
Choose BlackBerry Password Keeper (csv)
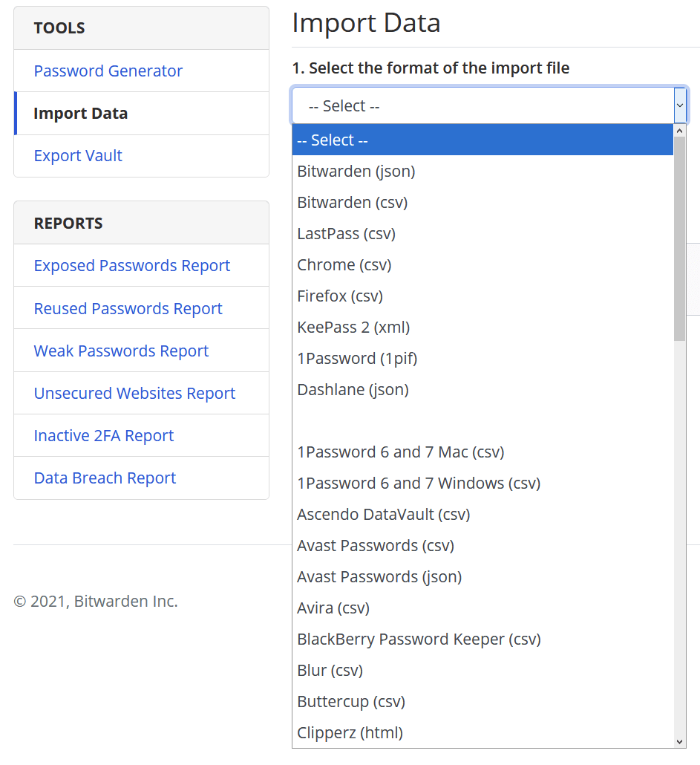click(x=483, y=639)
